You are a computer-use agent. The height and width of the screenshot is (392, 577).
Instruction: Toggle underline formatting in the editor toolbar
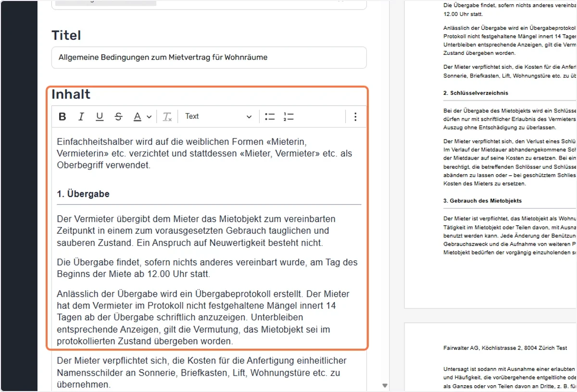tap(100, 116)
